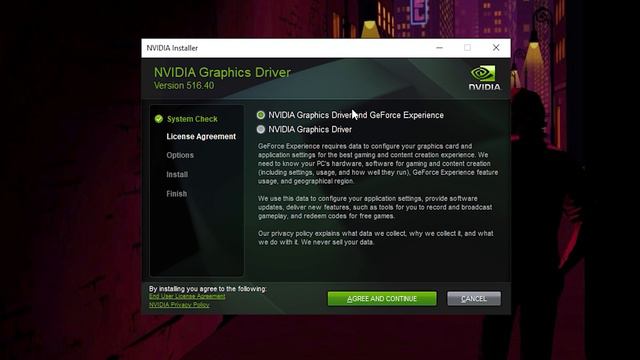
Task: Select the License Agreement step
Action: (x=201, y=137)
